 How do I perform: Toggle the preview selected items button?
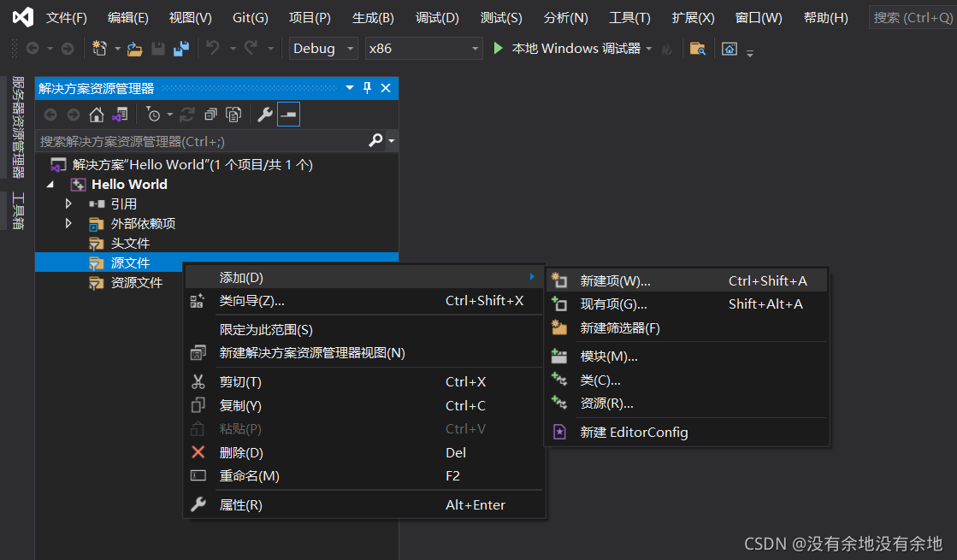click(x=289, y=114)
